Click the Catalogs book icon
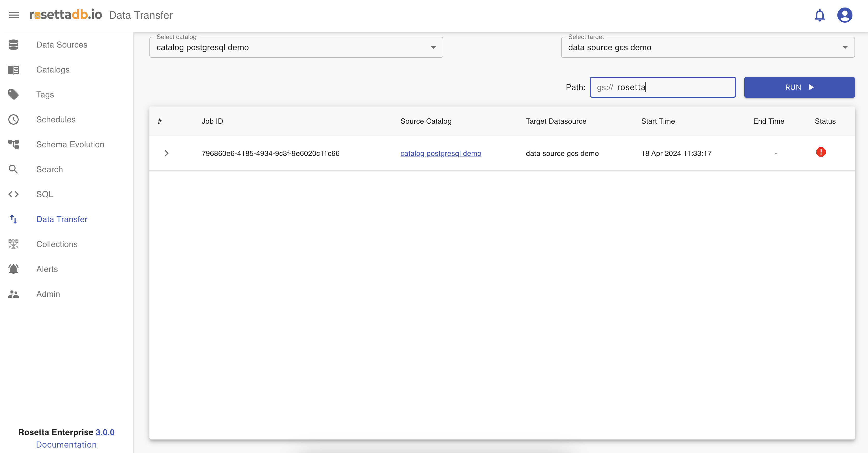Viewport: 868px width, 453px height. point(13,70)
